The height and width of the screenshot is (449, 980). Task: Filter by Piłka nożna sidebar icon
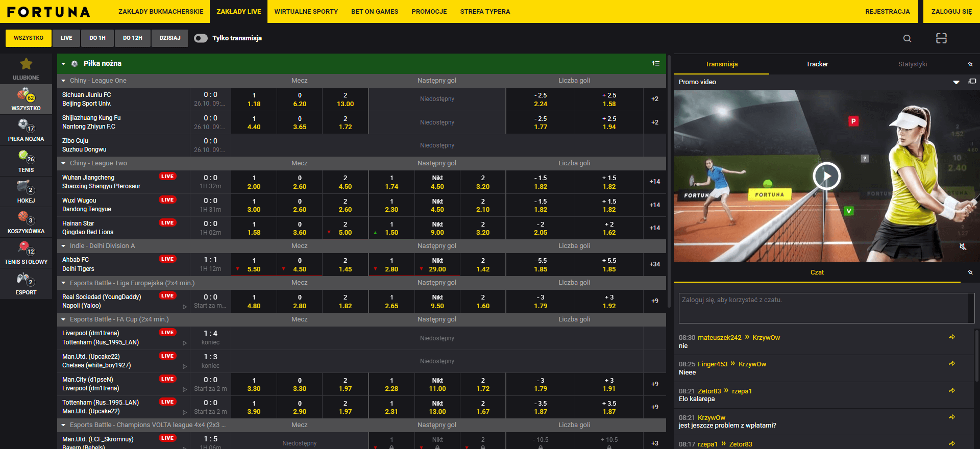coord(26,130)
